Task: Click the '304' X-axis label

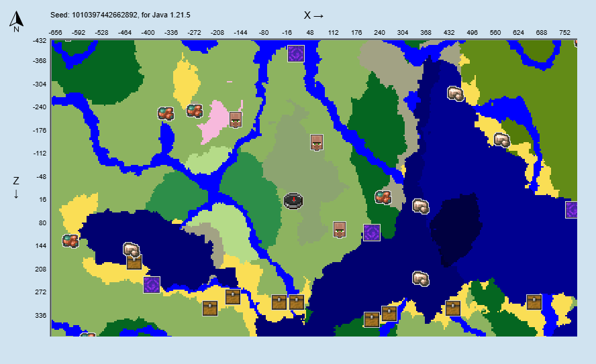Action: pyautogui.click(x=403, y=33)
